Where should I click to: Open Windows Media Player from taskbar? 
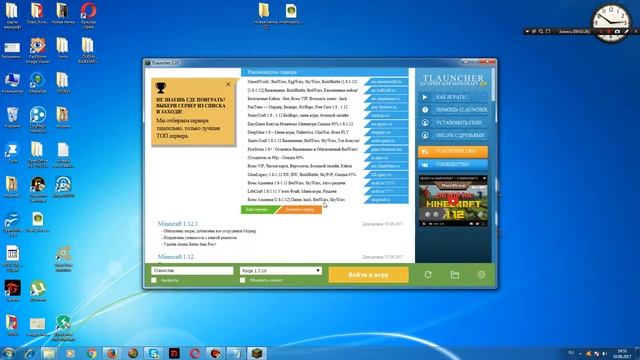pyautogui.click(x=70, y=353)
